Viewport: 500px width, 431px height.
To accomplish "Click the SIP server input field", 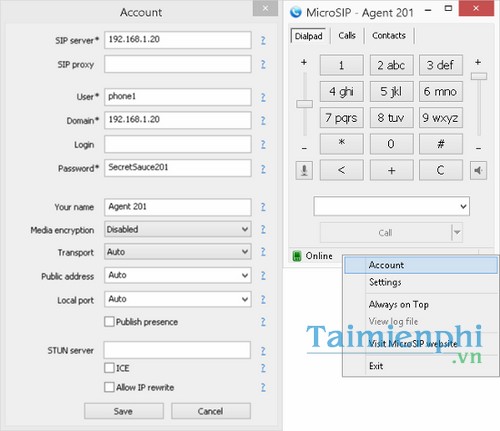I will [178, 40].
